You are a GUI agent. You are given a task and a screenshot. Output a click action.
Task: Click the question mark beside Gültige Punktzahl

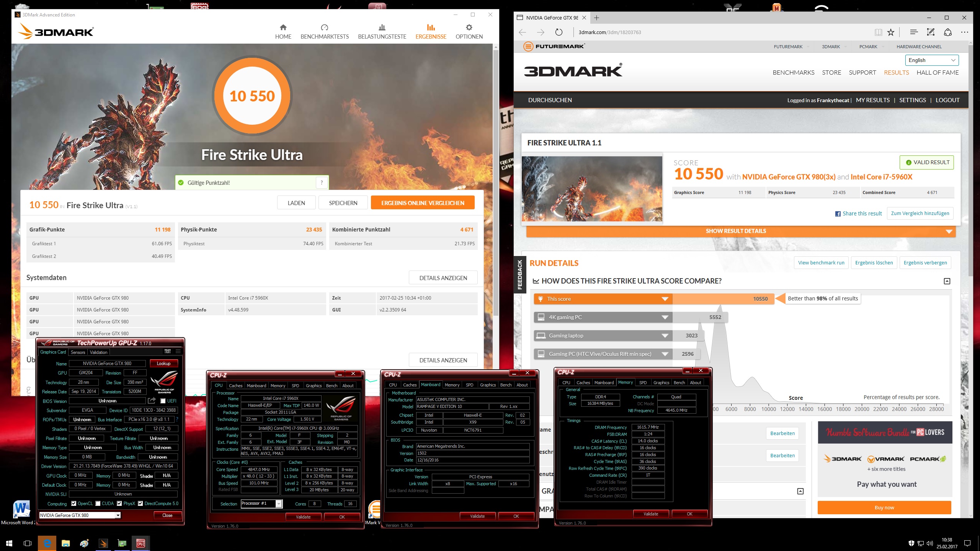(x=322, y=183)
